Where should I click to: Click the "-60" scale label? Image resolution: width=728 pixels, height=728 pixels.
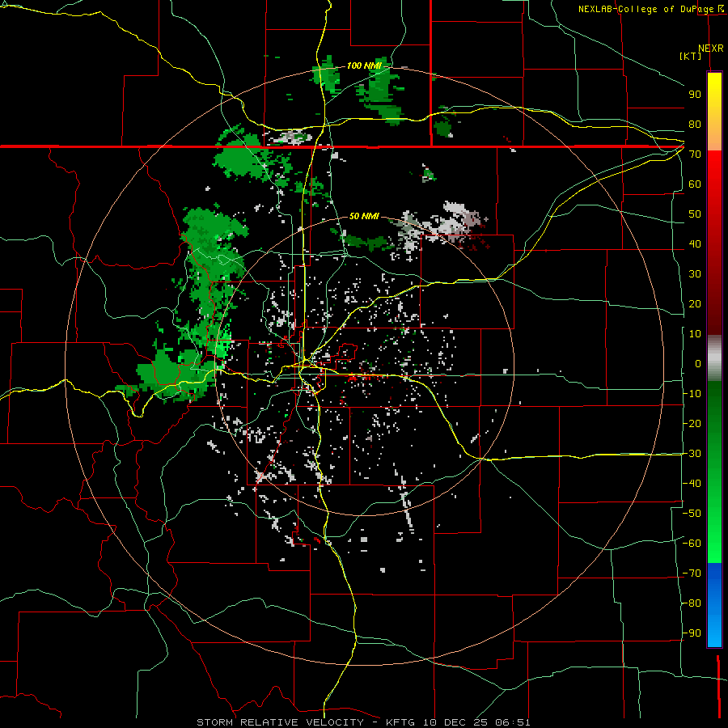[692, 544]
